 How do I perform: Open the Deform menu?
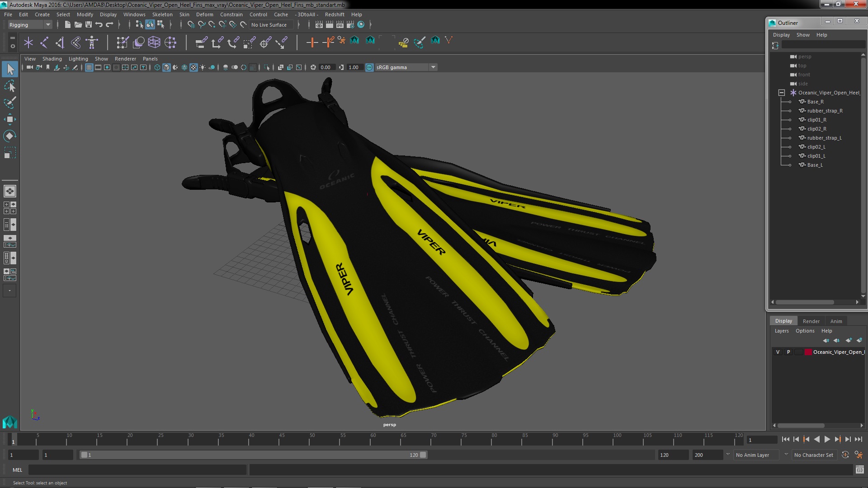(204, 14)
